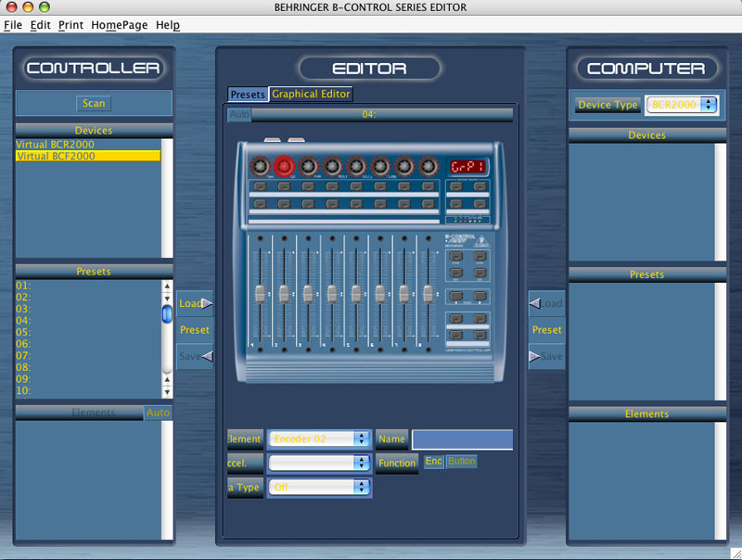Click the computer-side Load arrow button
Image resolution: width=742 pixels, height=560 pixels.
[546, 303]
